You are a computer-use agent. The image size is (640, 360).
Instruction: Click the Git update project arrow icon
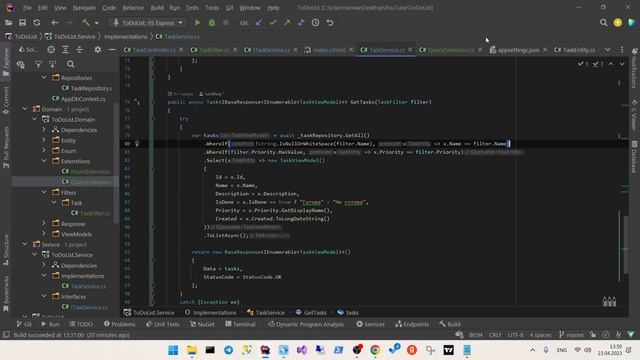point(259,23)
